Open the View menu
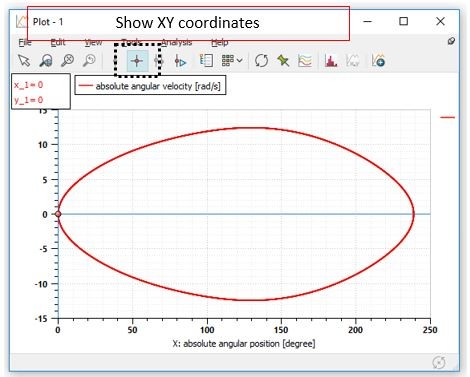This screenshot has width=470, height=377. [93, 42]
